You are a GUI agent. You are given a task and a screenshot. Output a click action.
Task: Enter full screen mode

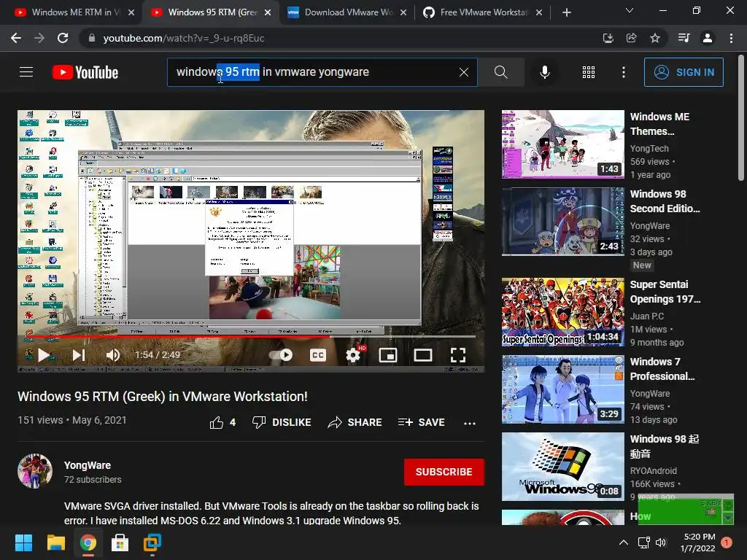point(458,355)
